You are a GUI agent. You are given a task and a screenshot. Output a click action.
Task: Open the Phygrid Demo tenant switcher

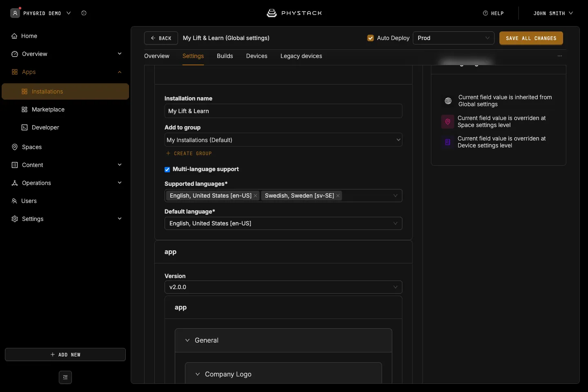click(41, 13)
